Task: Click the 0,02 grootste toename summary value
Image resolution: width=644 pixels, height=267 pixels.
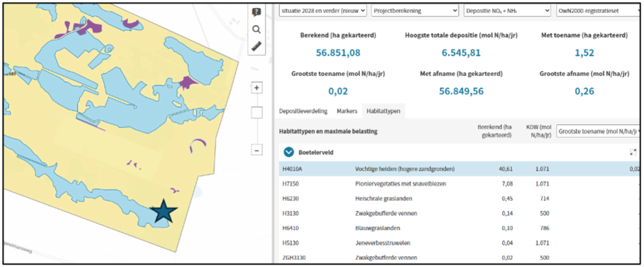Action: pos(338,91)
